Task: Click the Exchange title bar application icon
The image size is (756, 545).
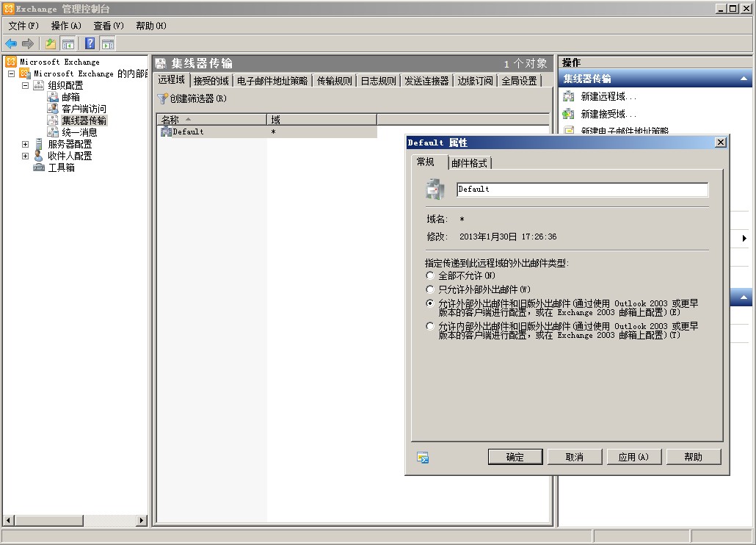Action: (x=8, y=8)
